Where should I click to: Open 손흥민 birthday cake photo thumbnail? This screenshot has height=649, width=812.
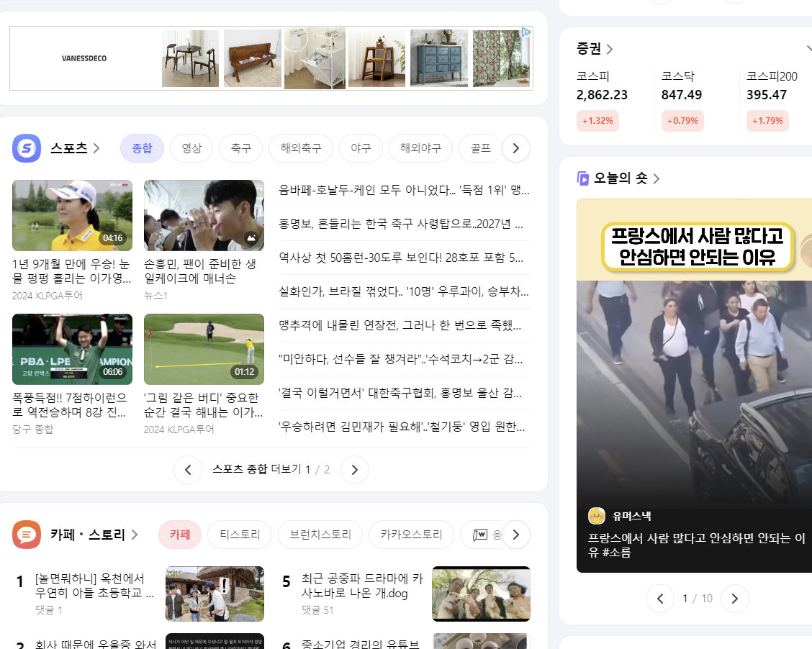tap(204, 215)
